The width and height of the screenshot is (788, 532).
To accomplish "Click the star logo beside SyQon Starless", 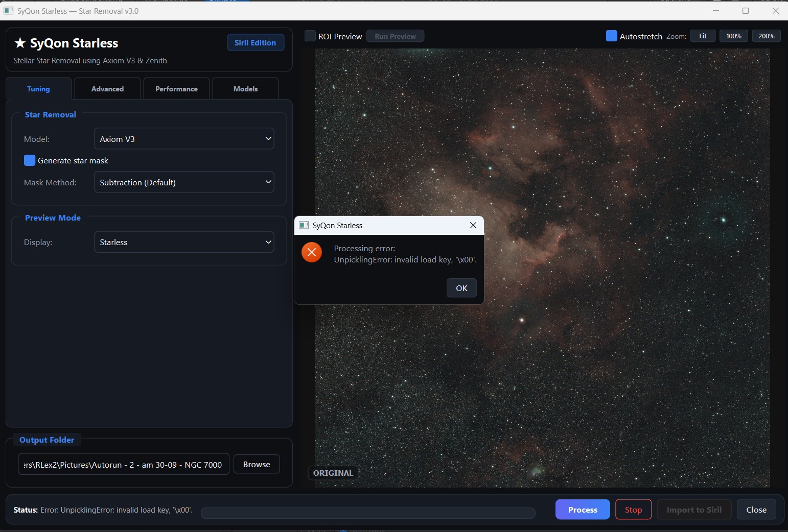I will tap(20, 43).
